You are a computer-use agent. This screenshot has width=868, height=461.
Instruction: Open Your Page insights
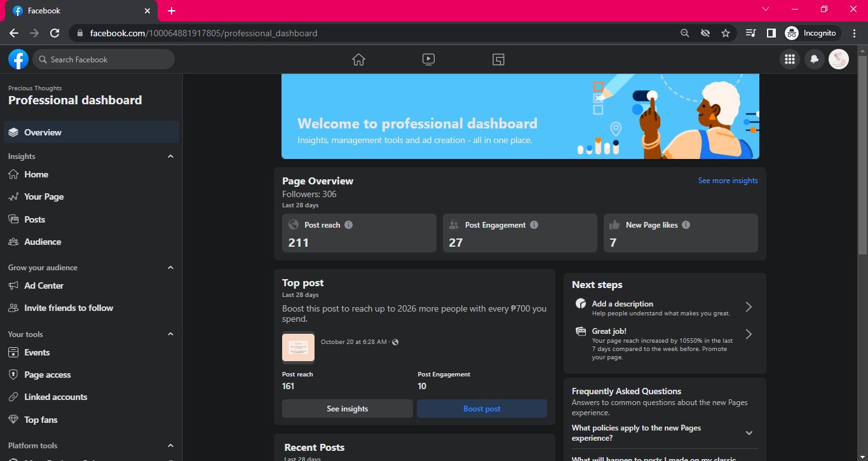[x=92, y=196]
